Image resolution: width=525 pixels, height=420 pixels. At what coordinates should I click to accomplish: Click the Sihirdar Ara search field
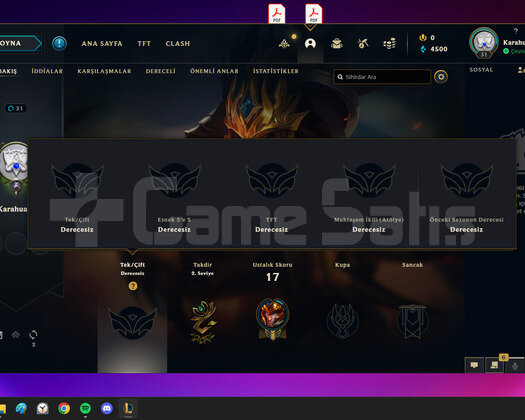382,77
